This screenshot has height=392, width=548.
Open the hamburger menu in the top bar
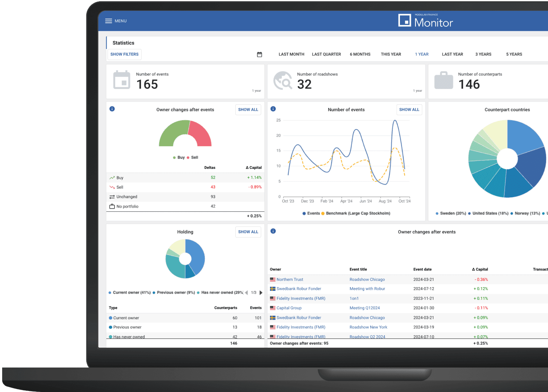pos(108,21)
